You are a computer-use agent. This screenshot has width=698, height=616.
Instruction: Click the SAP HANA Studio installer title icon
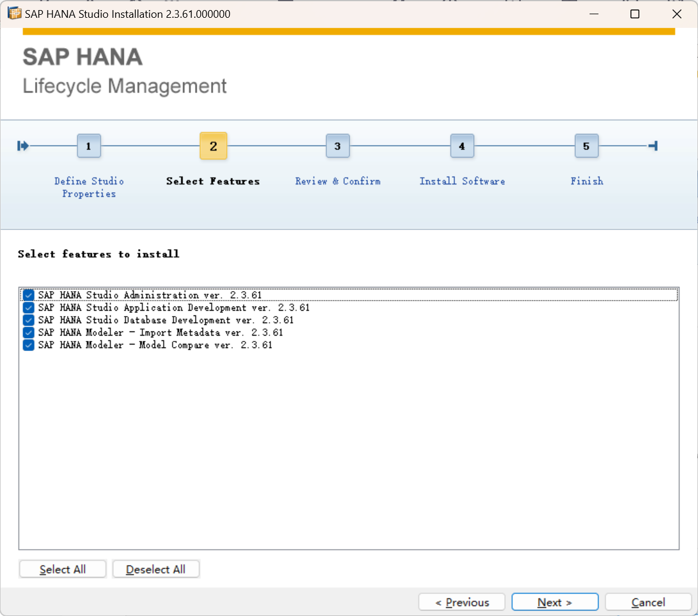(x=14, y=14)
